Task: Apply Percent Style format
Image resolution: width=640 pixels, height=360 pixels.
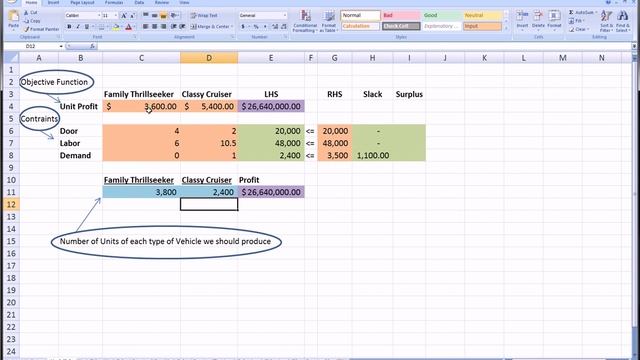Action: click(x=256, y=27)
